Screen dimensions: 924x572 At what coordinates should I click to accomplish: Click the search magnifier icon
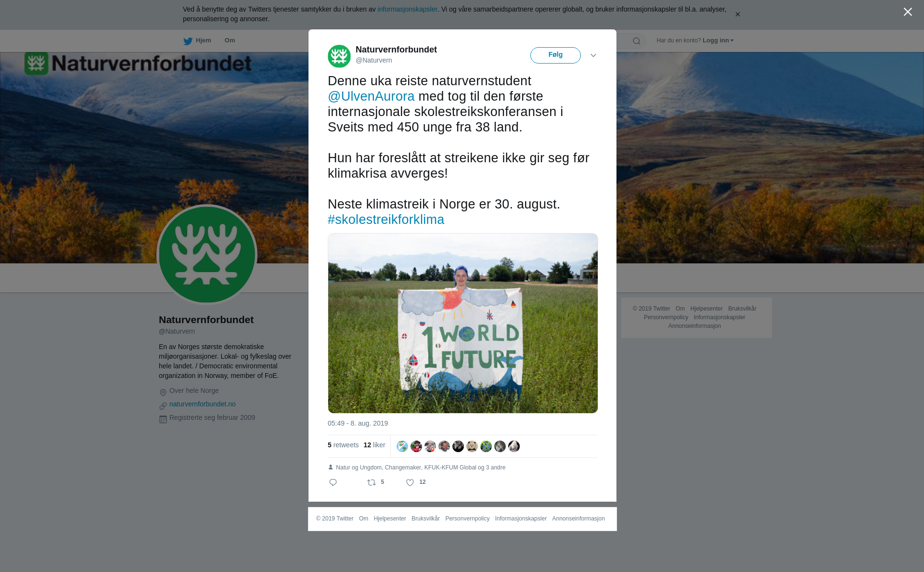point(637,41)
